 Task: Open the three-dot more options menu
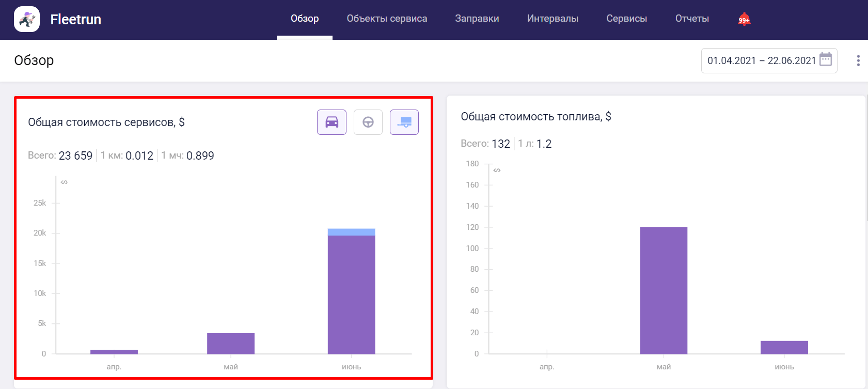pos(858,60)
